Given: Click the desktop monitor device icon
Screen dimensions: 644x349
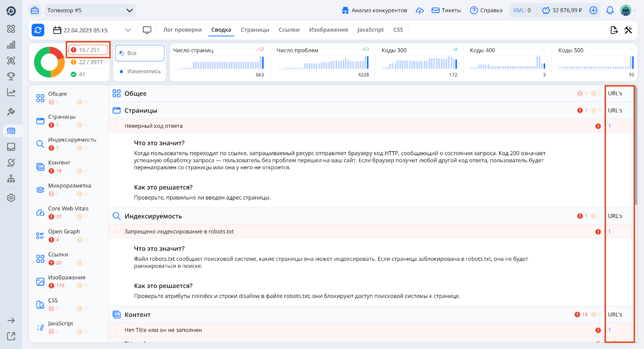Looking at the screenshot, I should pos(147,30).
